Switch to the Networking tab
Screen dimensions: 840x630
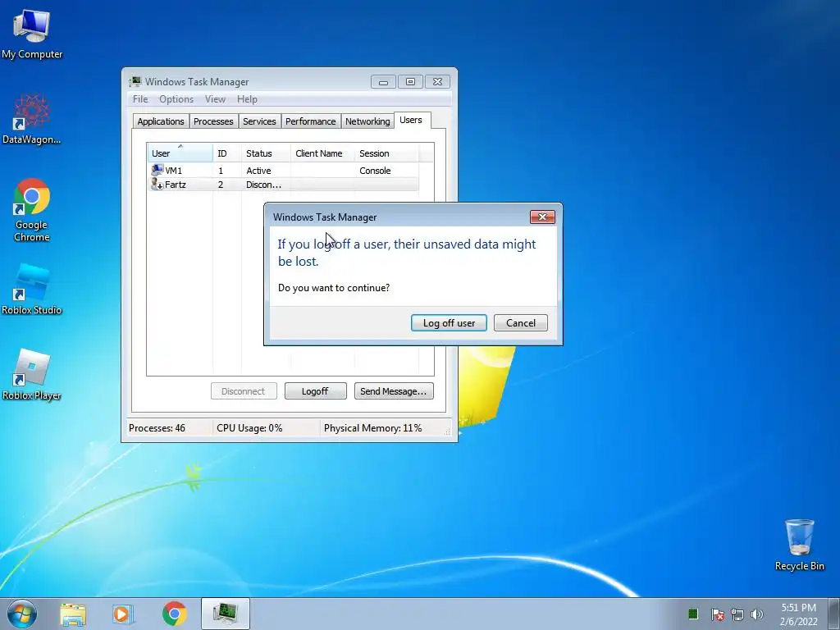pos(367,121)
